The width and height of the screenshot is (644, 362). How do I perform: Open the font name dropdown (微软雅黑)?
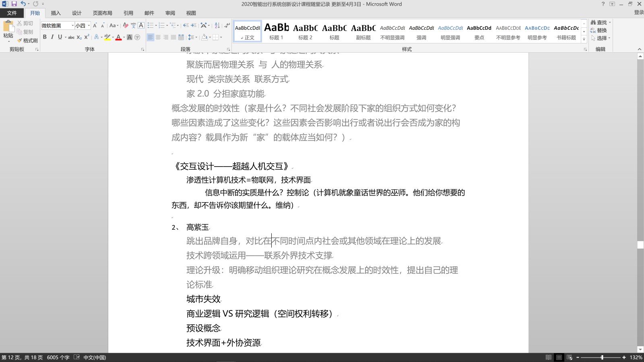(x=73, y=25)
